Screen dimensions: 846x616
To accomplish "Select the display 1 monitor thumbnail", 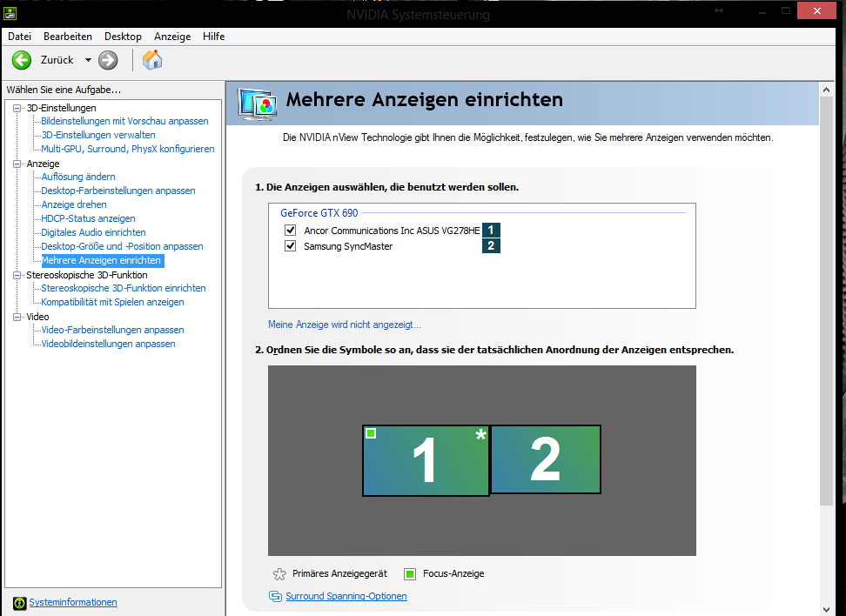I will coord(426,460).
